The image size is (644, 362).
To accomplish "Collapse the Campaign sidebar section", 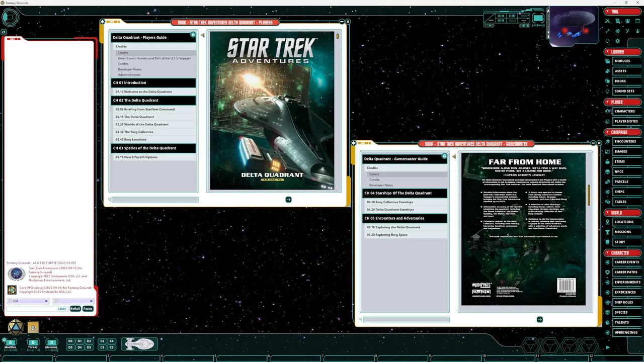I will [622, 132].
